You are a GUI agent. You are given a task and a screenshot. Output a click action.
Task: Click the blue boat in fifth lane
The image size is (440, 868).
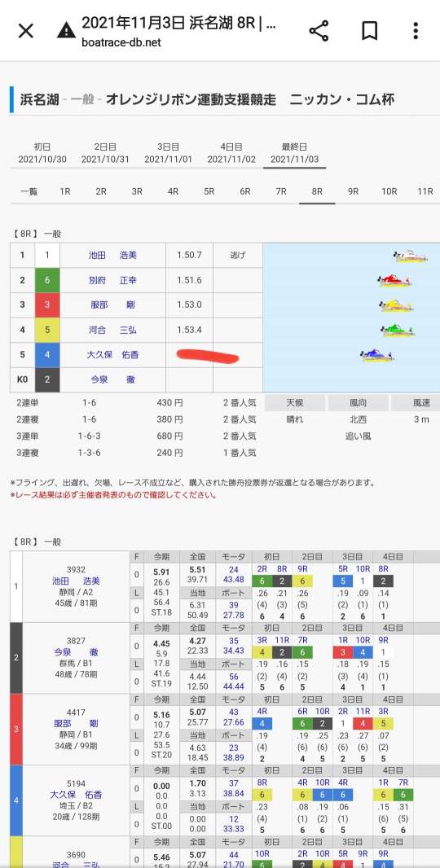click(x=376, y=355)
